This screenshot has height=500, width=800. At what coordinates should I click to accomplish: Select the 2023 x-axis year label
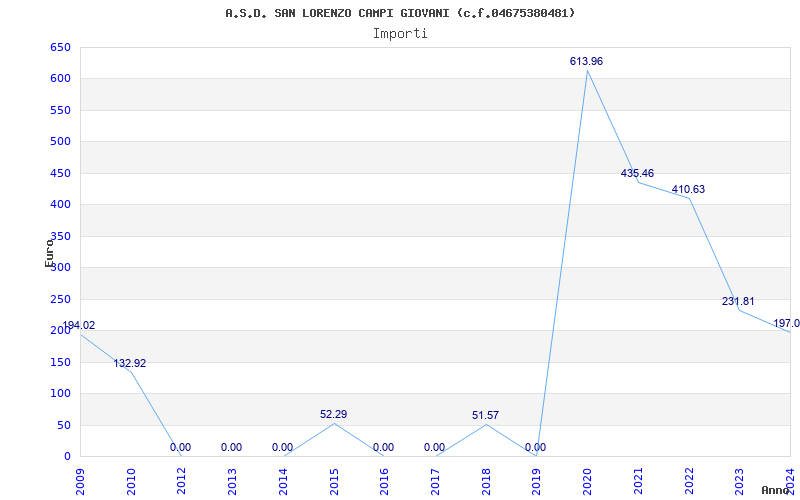click(739, 482)
